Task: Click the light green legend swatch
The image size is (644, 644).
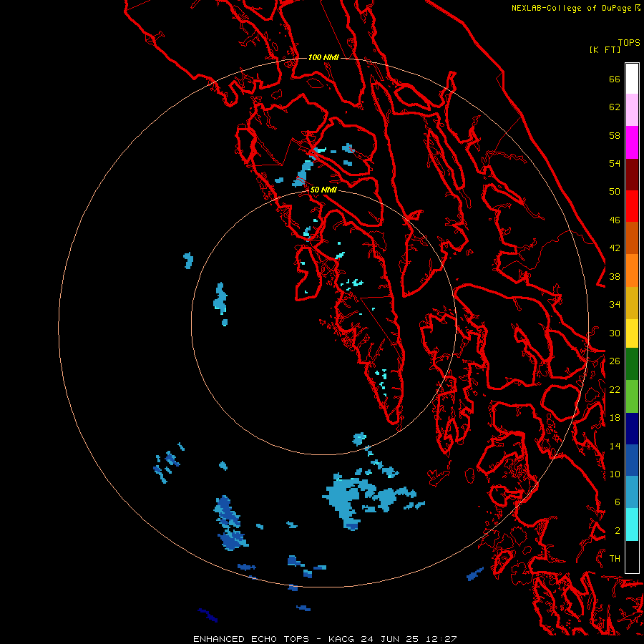Action: [632, 396]
